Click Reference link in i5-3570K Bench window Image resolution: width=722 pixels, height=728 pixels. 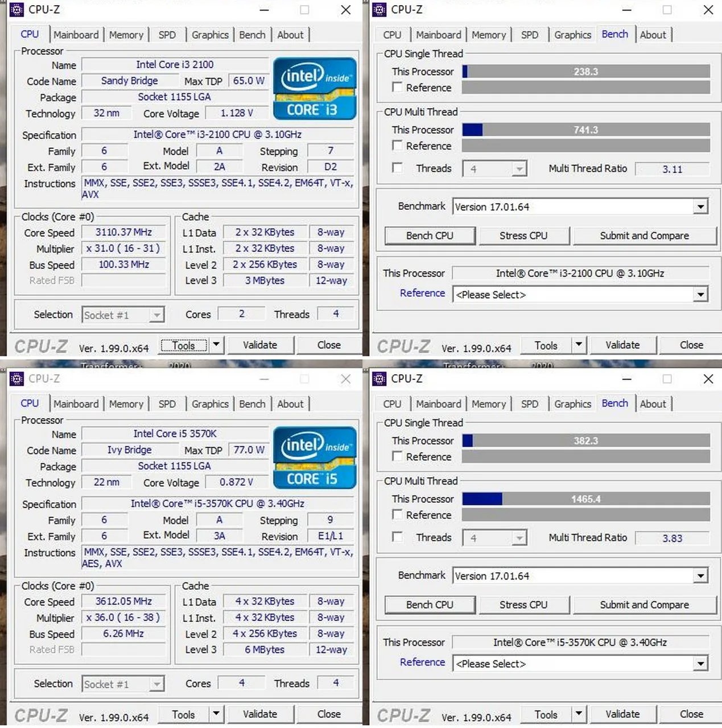[x=422, y=662]
